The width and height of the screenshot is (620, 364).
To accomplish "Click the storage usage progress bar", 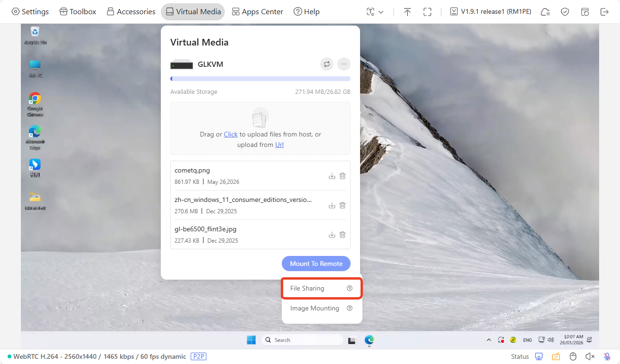I will click(x=260, y=79).
